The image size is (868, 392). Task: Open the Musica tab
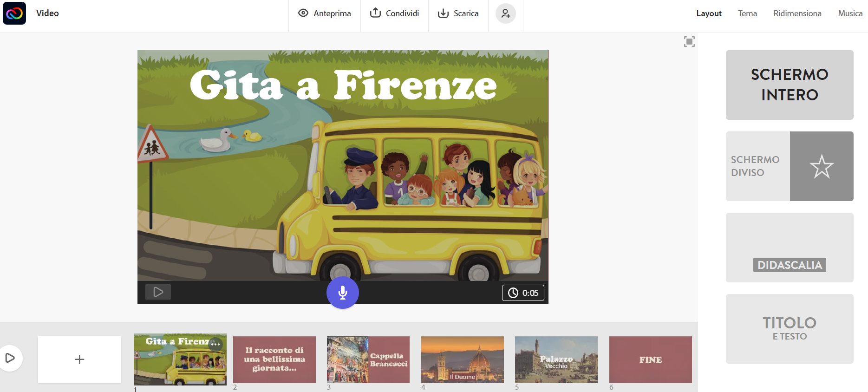(x=850, y=13)
